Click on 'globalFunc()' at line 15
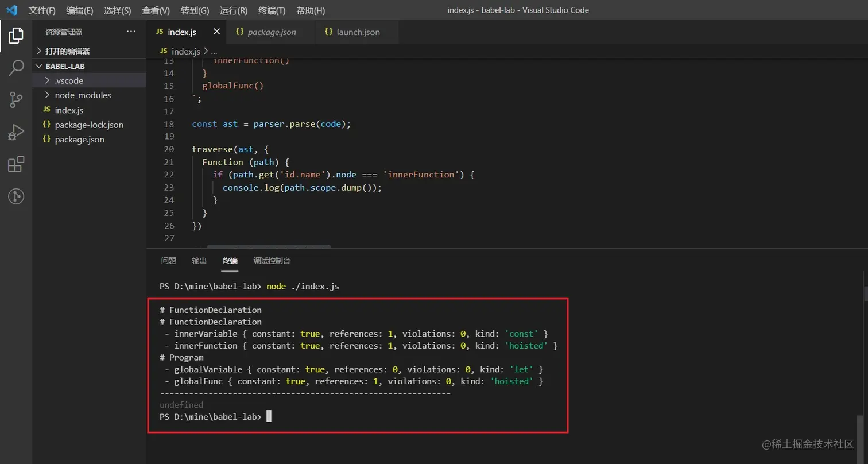This screenshot has height=464, width=868. pyautogui.click(x=232, y=86)
